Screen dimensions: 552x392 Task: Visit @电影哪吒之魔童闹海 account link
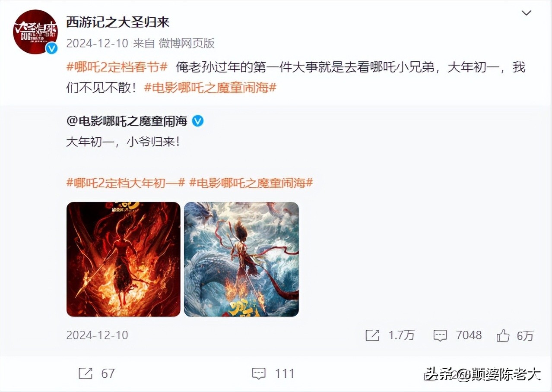[x=127, y=121]
